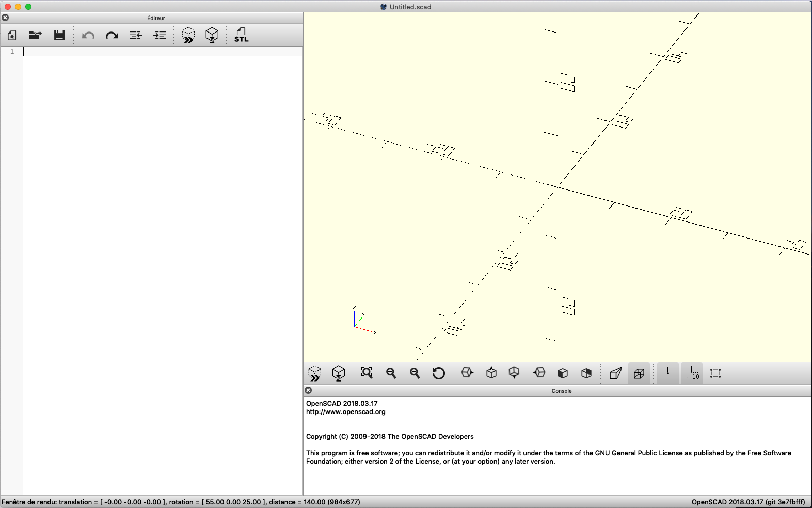Save the file using the floppy disk icon
The image size is (812, 508).
click(59, 35)
